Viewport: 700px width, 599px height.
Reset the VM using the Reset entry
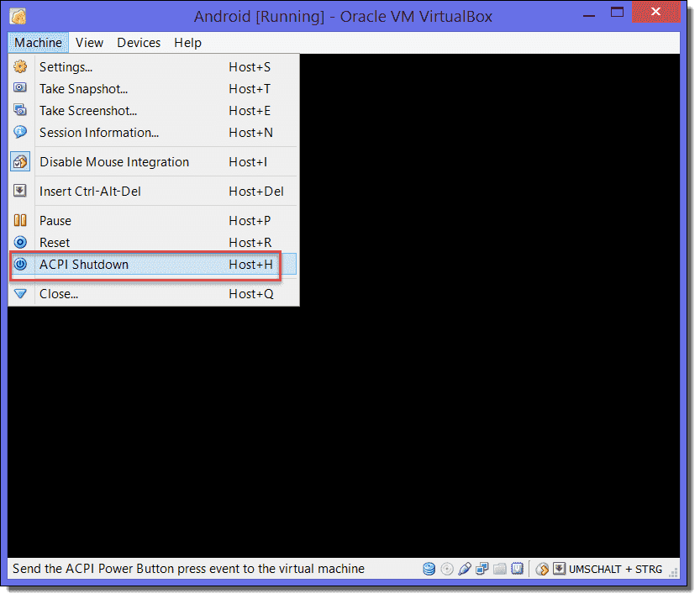click(154, 244)
